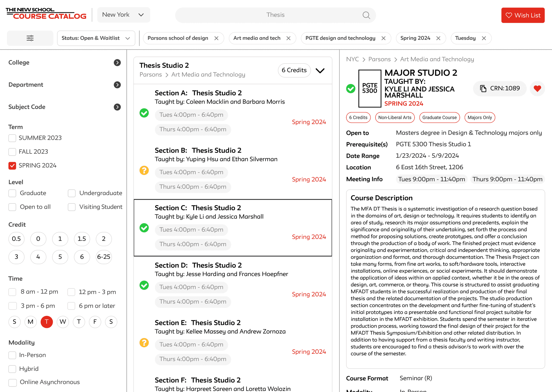Image resolution: width=552 pixels, height=392 pixels.
Task: Click the Graduate Course tag
Action: coord(440,118)
